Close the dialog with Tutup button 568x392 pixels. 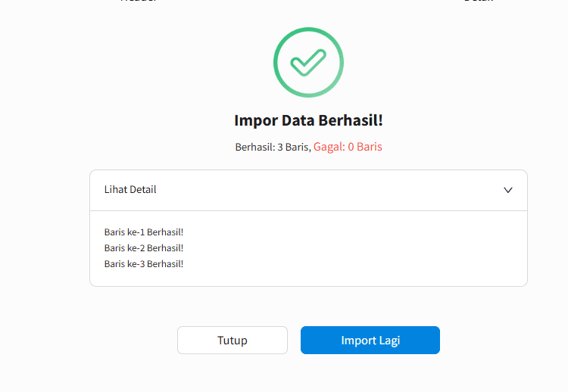pyautogui.click(x=233, y=341)
